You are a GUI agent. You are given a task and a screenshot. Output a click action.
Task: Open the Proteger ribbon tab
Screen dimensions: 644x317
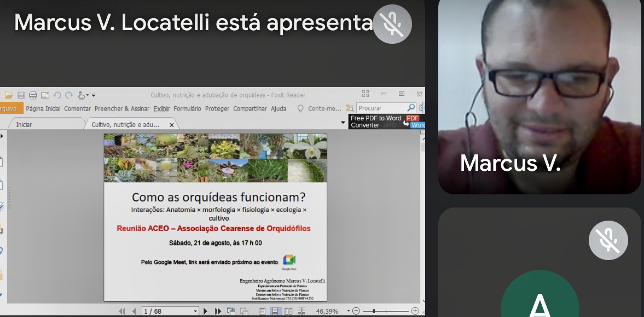click(217, 108)
